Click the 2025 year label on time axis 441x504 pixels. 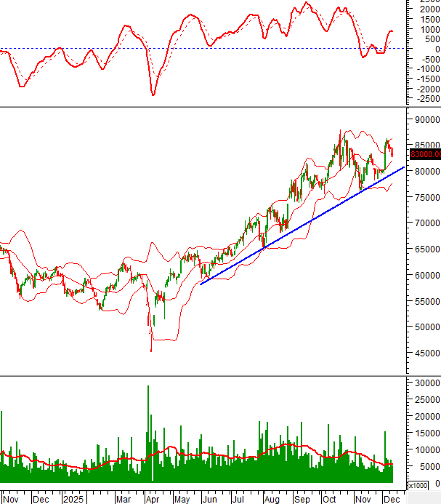coord(73,499)
